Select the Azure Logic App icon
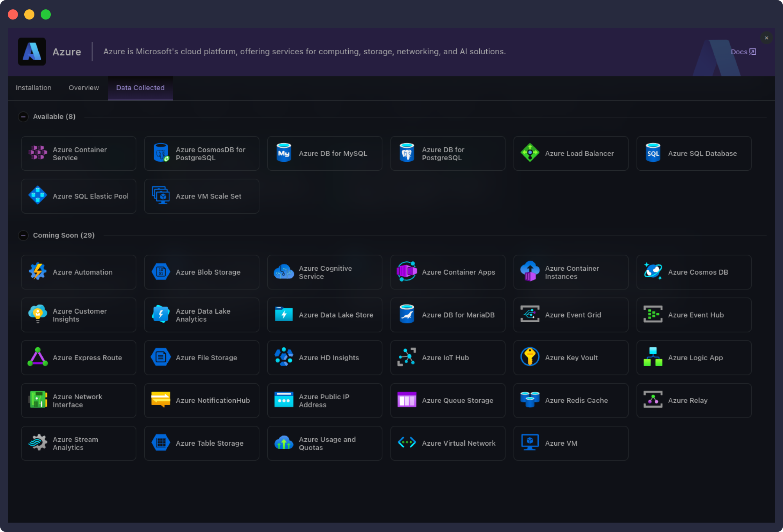Screen dimensions: 783x532 653,357
